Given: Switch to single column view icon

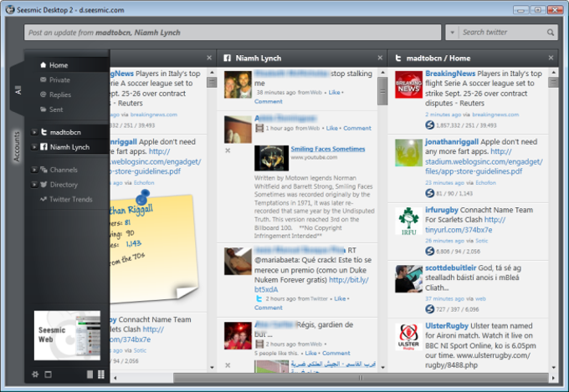Looking at the screenshot, I should pos(90,374).
